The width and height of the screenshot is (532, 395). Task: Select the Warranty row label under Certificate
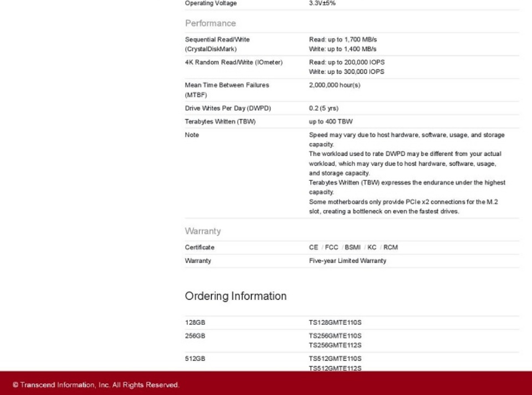pos(198,261)
